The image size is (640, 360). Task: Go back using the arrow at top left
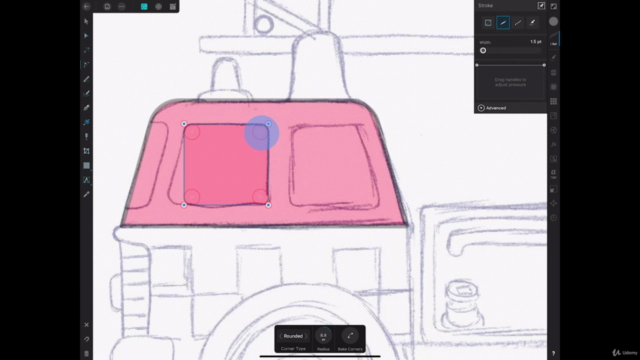[x=87, y=7]
